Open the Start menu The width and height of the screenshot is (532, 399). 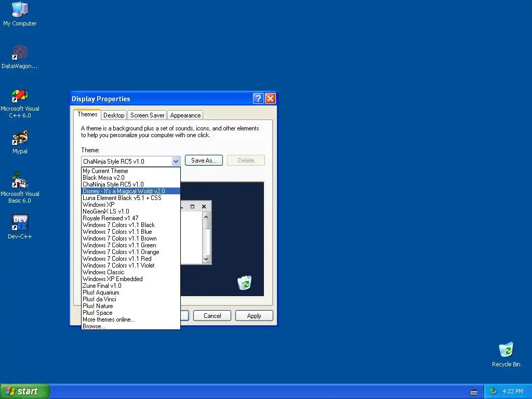pos(25,391)
